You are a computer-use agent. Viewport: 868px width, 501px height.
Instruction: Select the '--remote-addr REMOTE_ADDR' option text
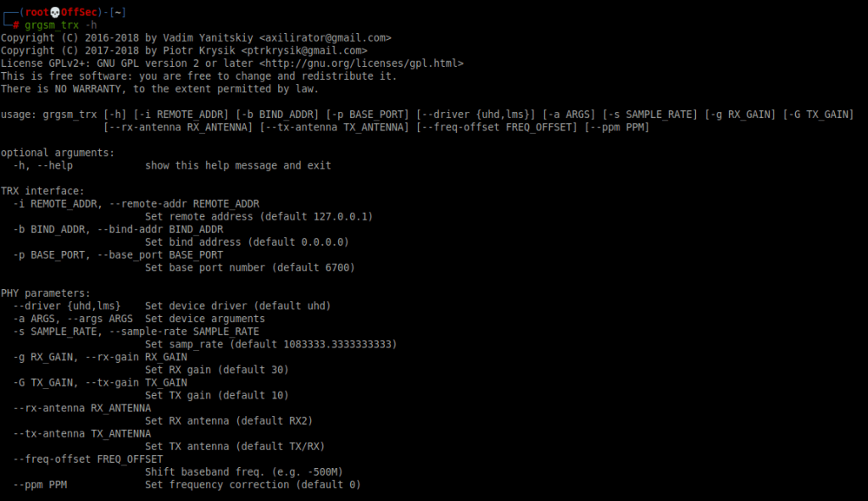(x=184, y=203)
